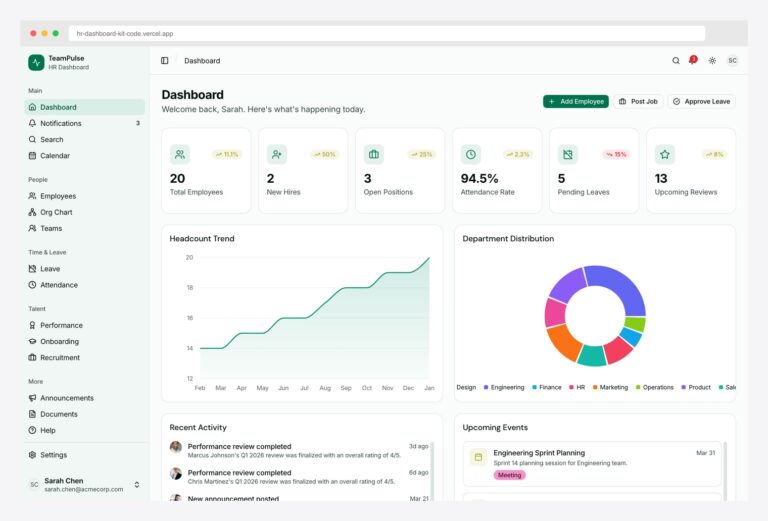The image size is (768, 521).
Task: Open Search in the sidebar
Action: click(84, 140)
